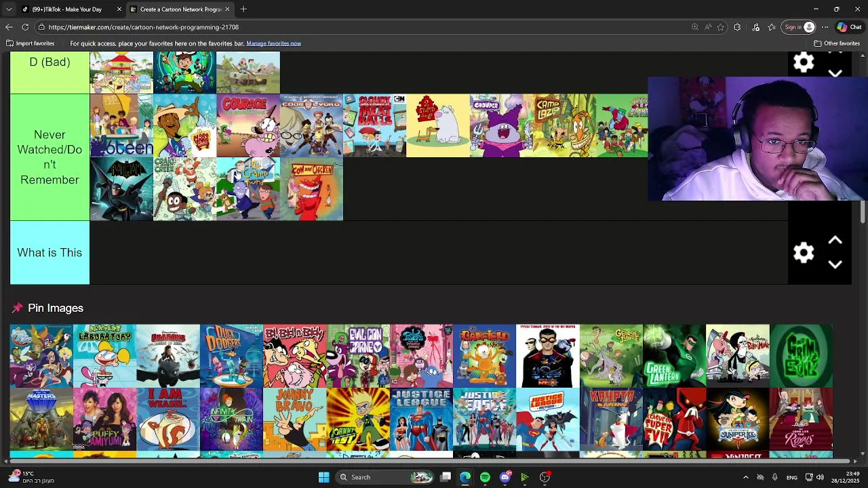This screenshot has width=868, height=488.
Task: Activate Read aloud icon in address bar
Action: [708, 27]
